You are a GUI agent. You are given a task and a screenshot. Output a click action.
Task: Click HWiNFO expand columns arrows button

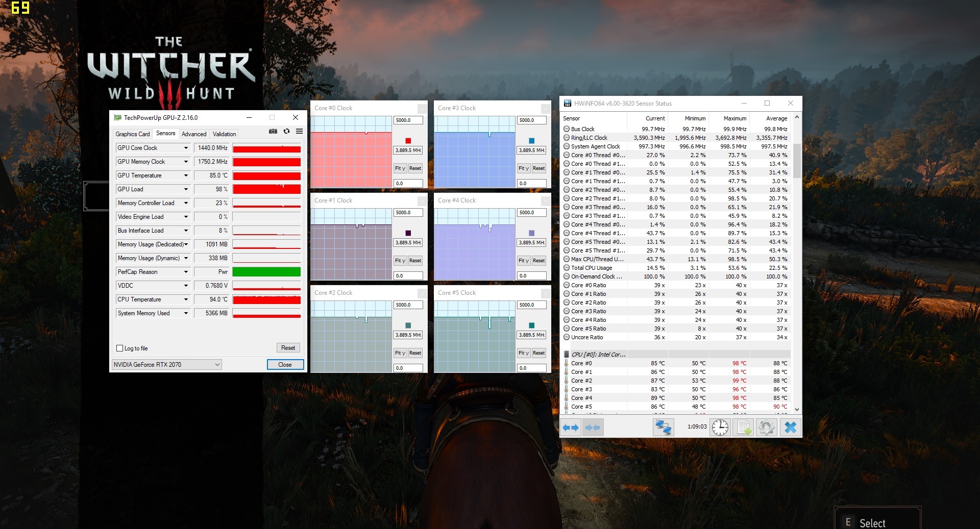tap(571, 427)
